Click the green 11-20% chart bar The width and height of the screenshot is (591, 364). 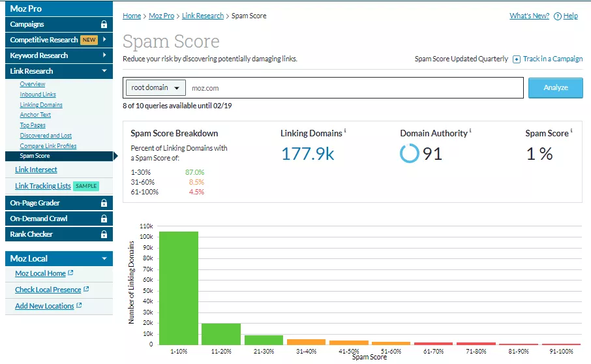tap(221, 334)
